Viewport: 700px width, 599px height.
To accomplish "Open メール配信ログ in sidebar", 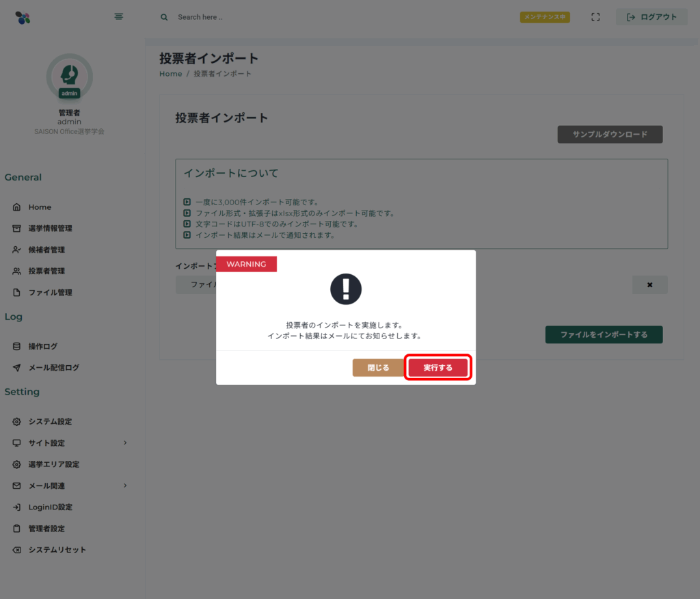I will point(53,368).
